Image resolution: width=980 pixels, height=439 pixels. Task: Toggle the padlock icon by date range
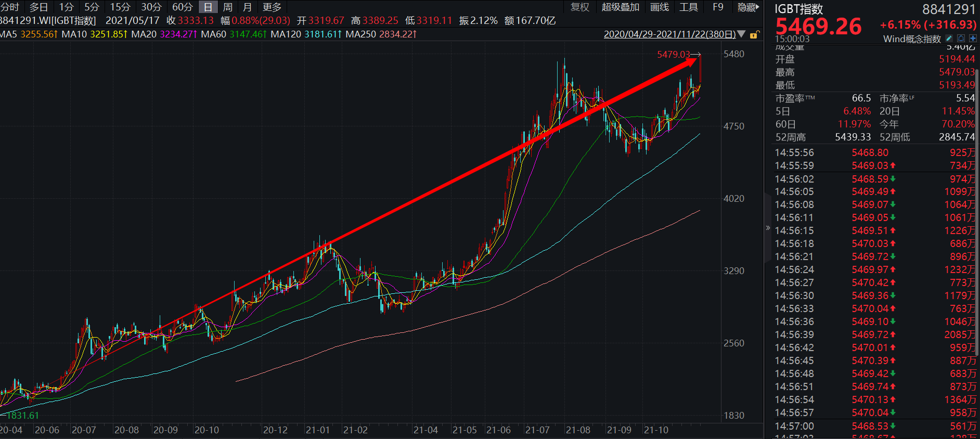pos(754,35)
